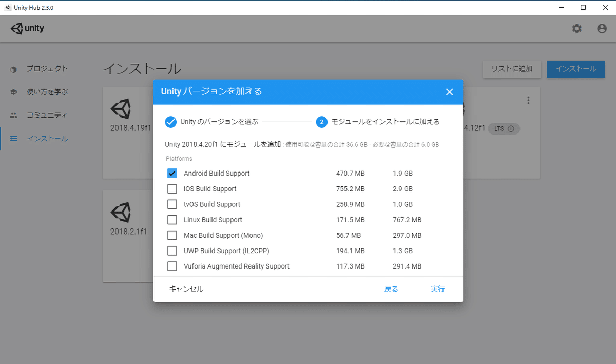Check Vuforia Augmented Reality Support
The width and height of the screenshot is (616, 364).
click(172, 266)
